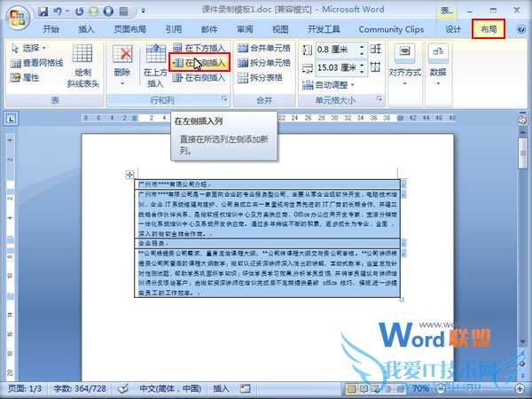Click 合并单元格 merge cells
This screenshot has height=399, width=532.
coord(264,48)
